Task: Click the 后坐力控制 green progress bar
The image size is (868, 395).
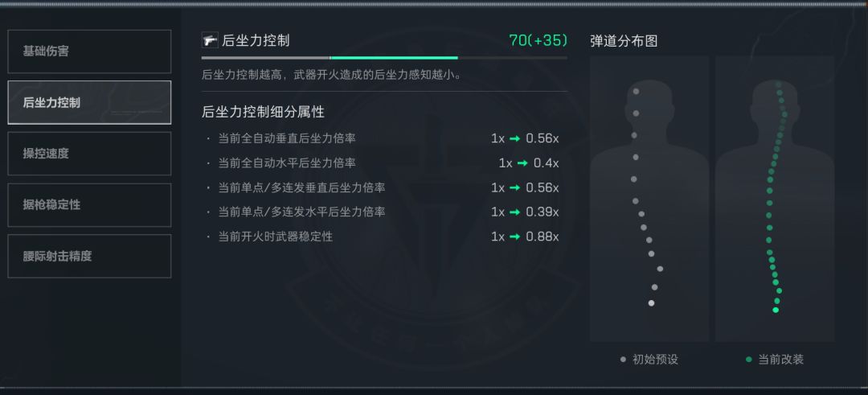Action: pos(393,58)
